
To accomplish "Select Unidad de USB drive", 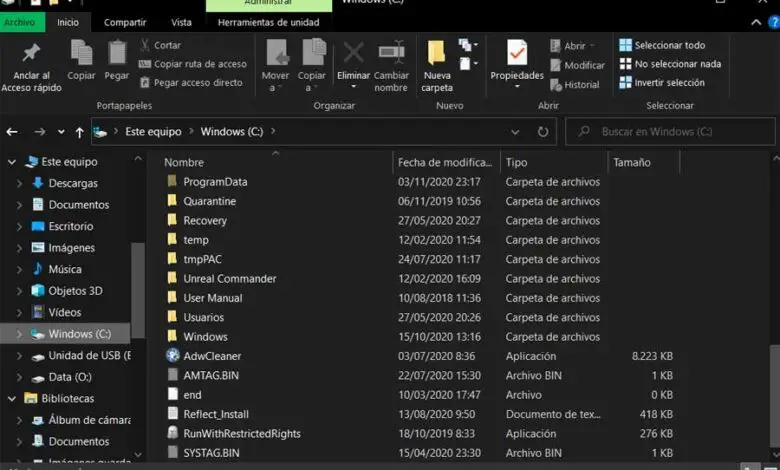I will 81,356.
